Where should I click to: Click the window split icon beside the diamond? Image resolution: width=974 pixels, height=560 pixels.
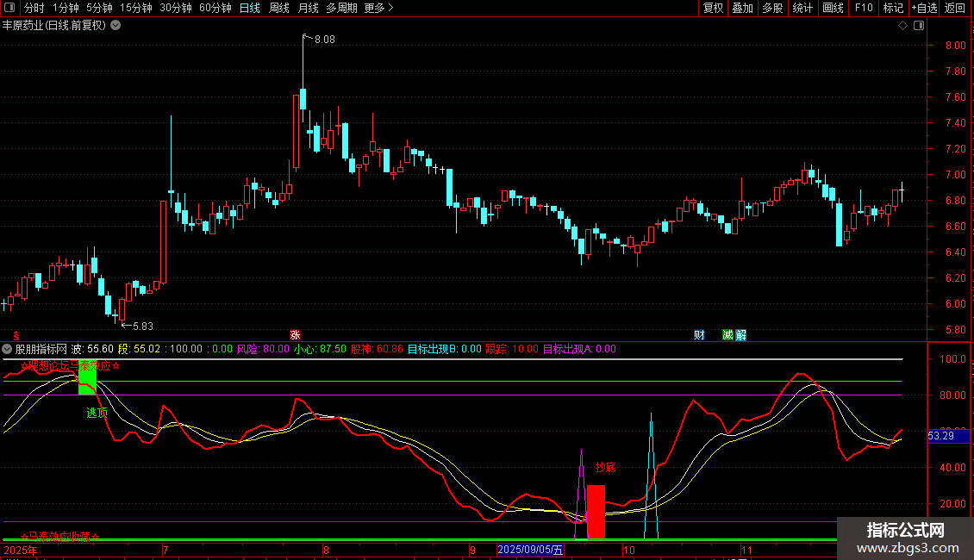[x=919, y=26]
